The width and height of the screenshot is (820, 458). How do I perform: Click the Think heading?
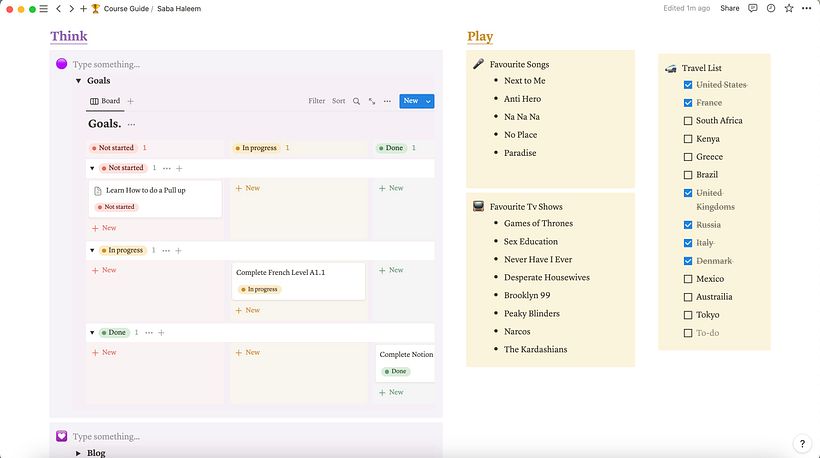tap(69, 37)
